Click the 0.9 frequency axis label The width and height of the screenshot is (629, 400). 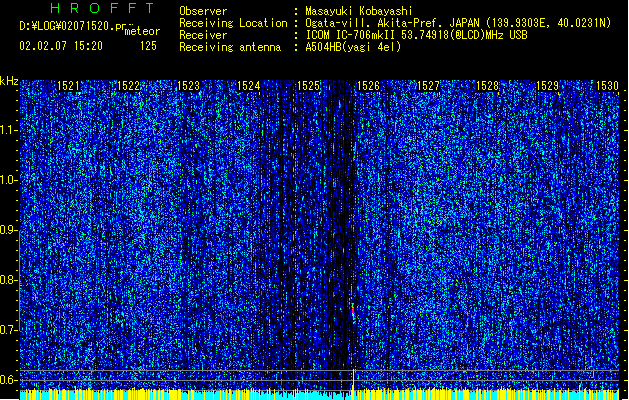tap(8, 230)
